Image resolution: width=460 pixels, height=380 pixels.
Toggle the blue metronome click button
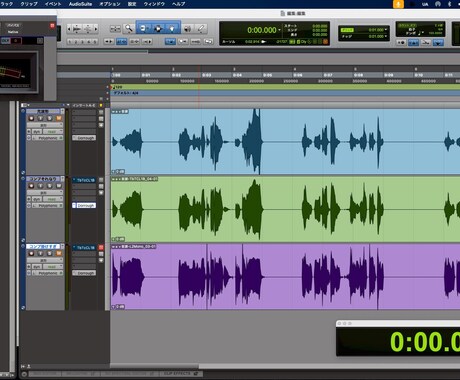pos(413,42)
